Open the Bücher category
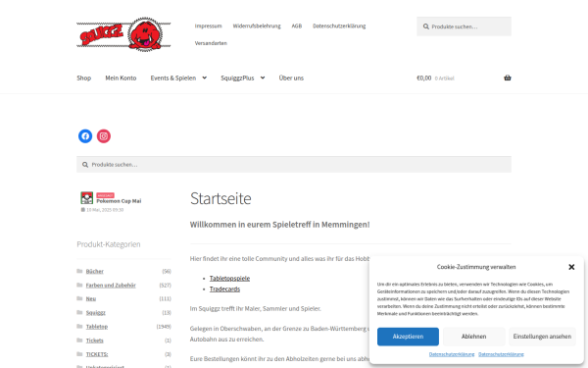 pos(94,271)
